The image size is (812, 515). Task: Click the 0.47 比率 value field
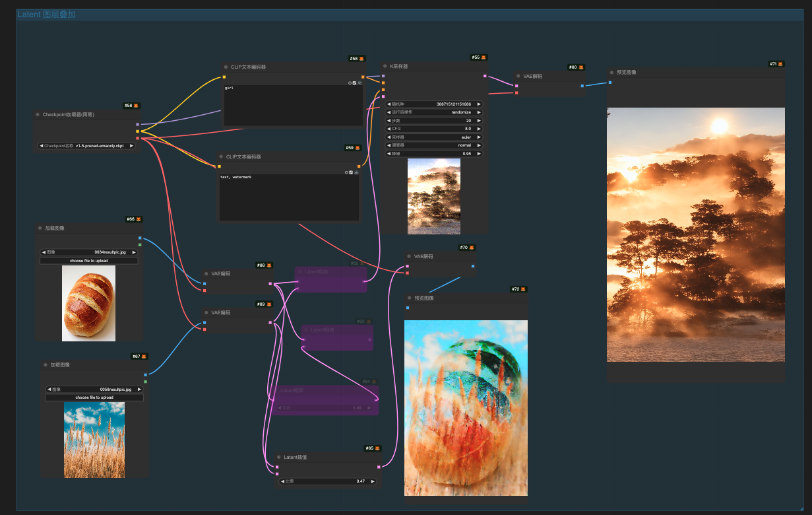coord(361,481)
